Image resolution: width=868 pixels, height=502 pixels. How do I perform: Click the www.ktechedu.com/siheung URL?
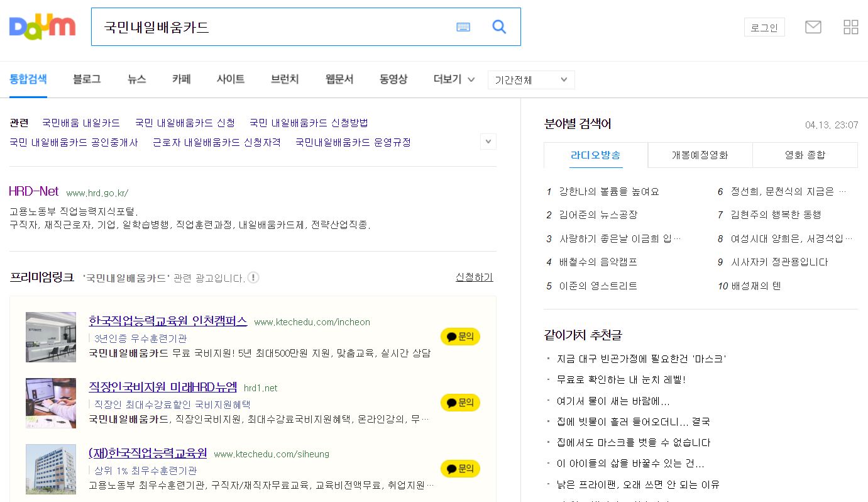[x=272, y=454]
